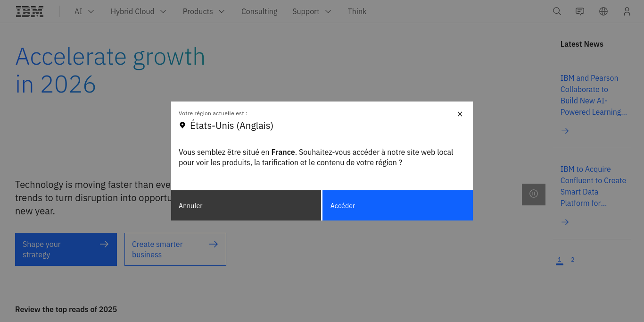Go to Consulting in navigation

pyautogui.click(x=259, y=11)
